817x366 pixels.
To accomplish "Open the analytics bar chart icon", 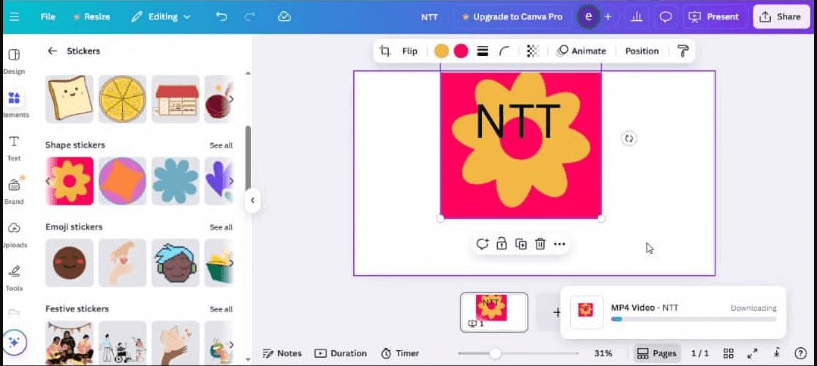I will coord(636,17).
